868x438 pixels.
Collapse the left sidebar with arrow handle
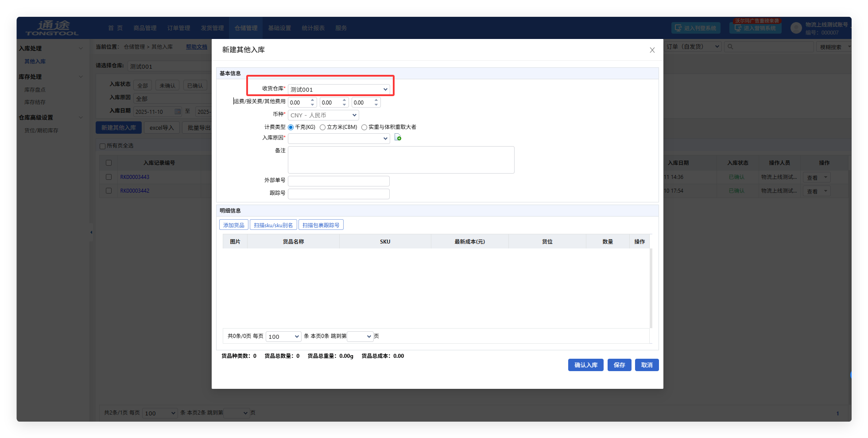pos(91,232)
